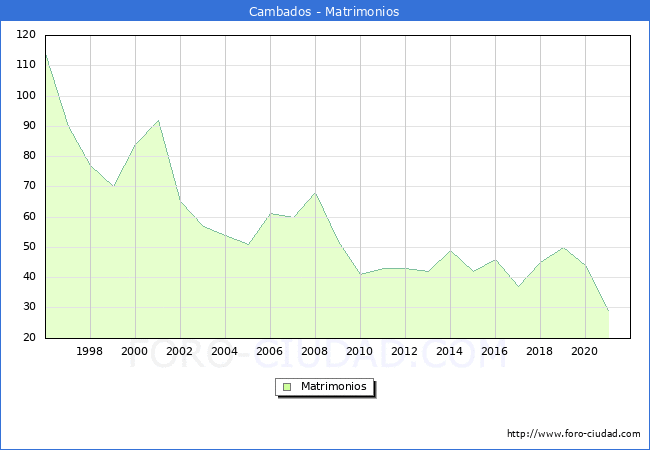Click the x-axis year label 2002
The width and height of the screenshot is (650, 450).
[x=179, y=351]
